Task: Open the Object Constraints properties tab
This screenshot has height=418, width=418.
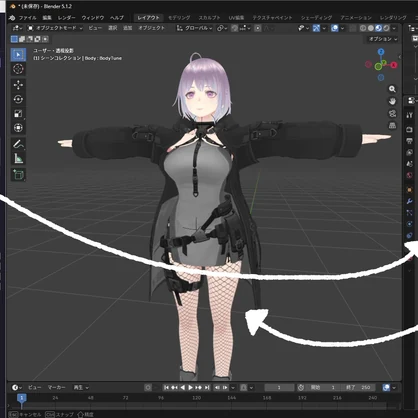Action: click(x=410, y=235)
